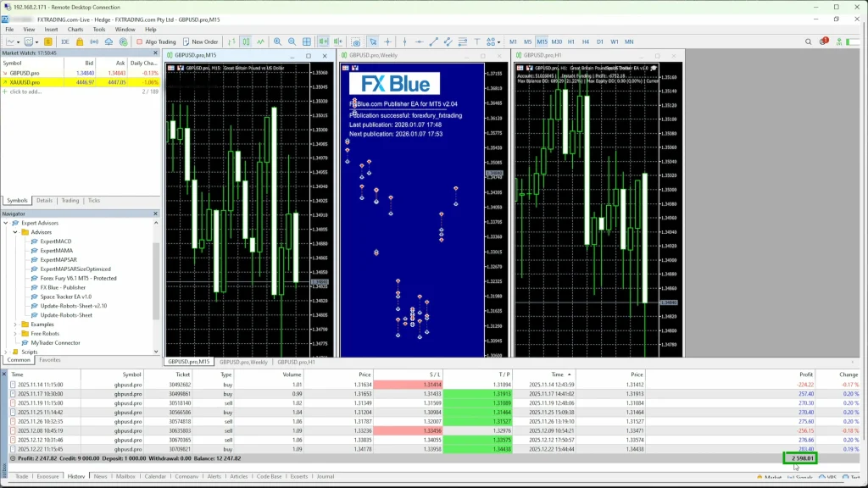Select FX Blue - Publisher advisor
The image size is (868, 488).
click(x=63, y=287)
